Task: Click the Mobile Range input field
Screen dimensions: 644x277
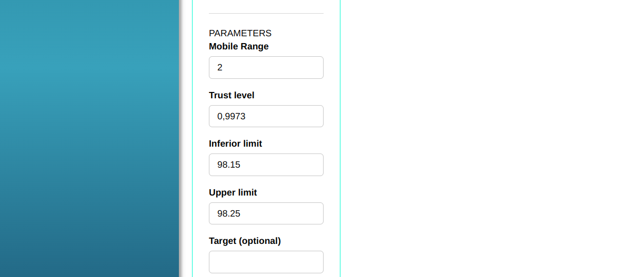Action: pos(266,68)
